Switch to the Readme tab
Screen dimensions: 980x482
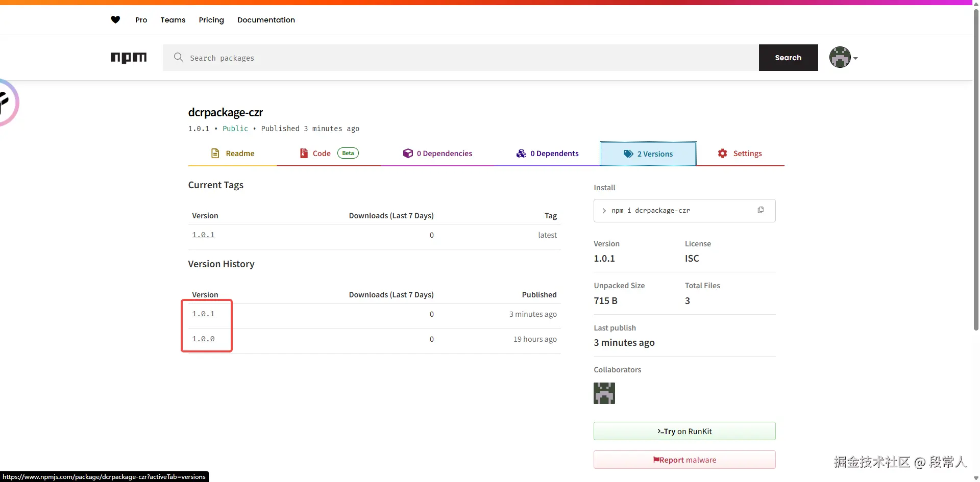point(232,154)
